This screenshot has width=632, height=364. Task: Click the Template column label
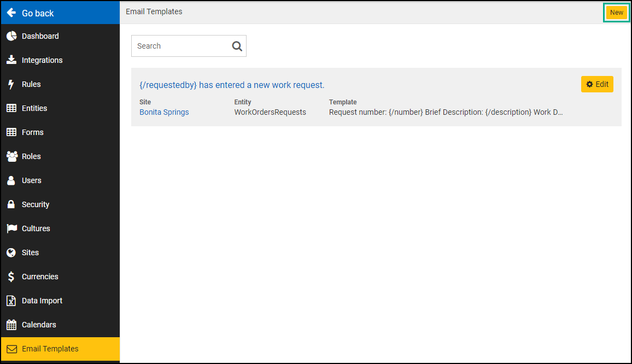point(343,102)
